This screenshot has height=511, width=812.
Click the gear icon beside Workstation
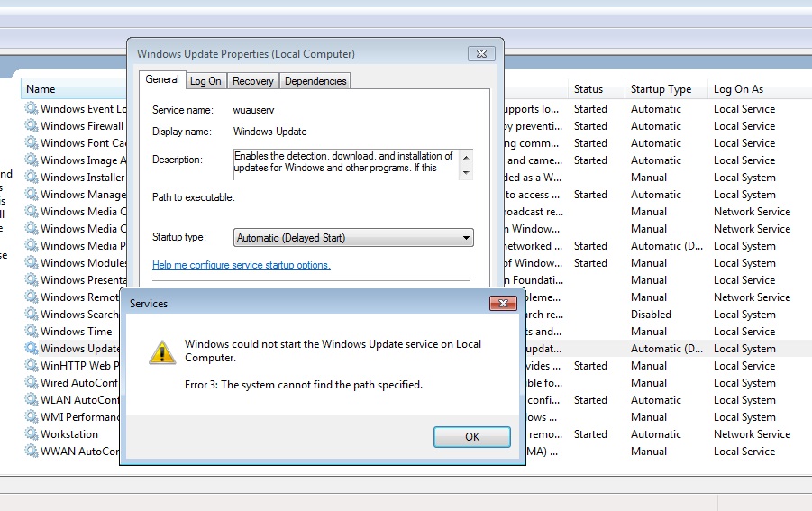pos(32,433)
